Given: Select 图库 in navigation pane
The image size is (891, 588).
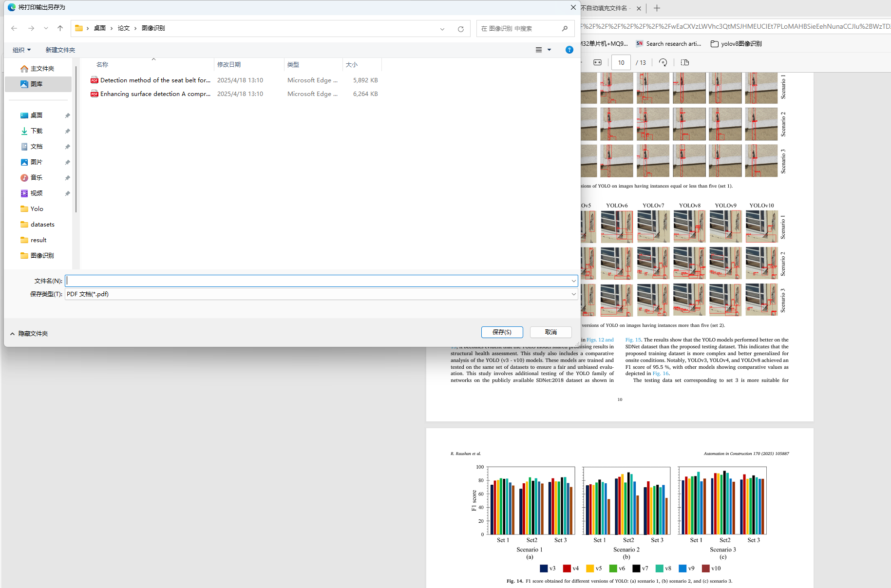Looking at the screenshot, I should coord(38,84).
